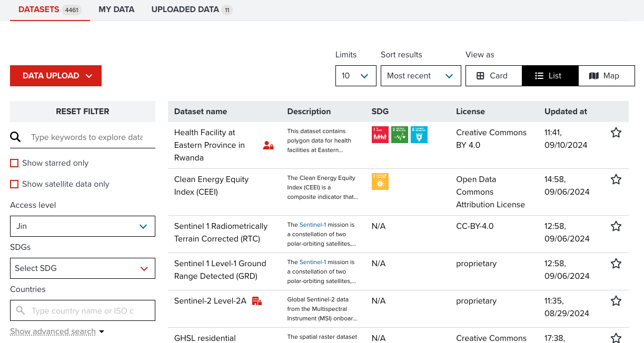Switch to MY DATA tab
The height and width of the screenshot is (343, 644).
pos(116,9)
